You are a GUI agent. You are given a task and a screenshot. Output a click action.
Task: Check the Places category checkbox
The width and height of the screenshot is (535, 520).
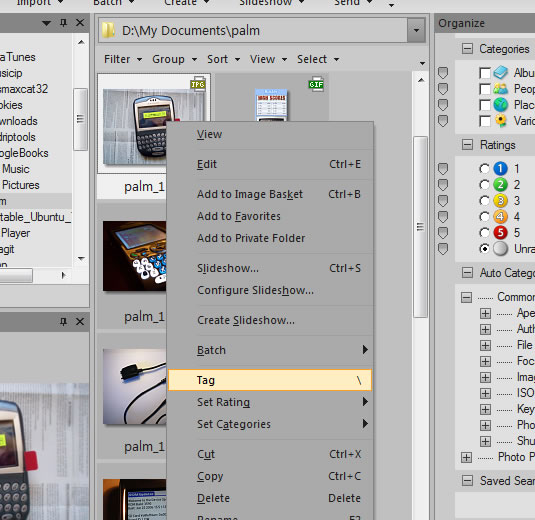(x=485, y=105)
